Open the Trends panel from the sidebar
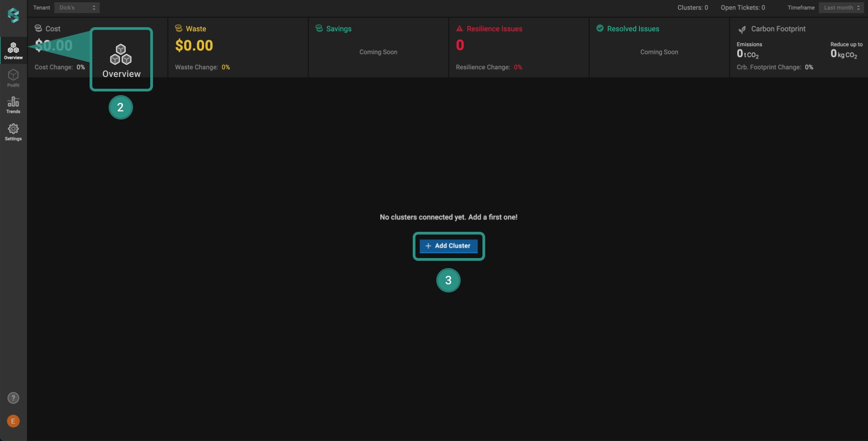Screen dimensions: 868x441 pos(13,105)
